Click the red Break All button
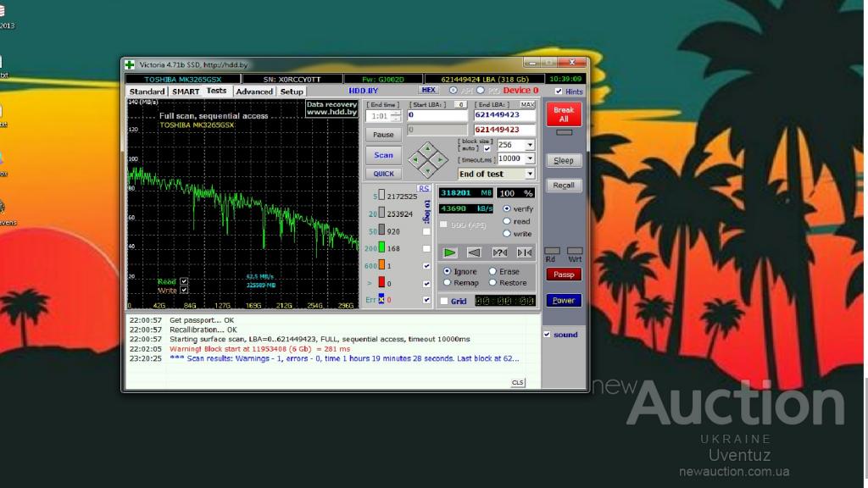The width and height of the screenshot is (868, 488). click(564, 114)
